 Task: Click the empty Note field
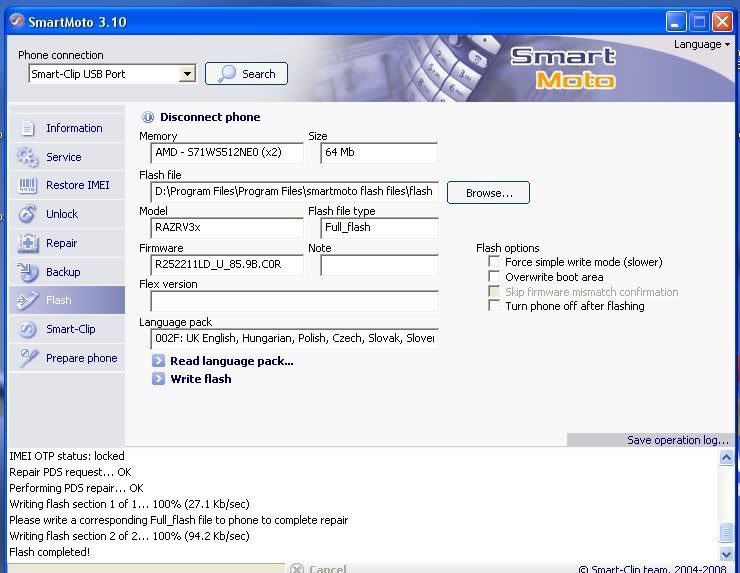click(379, 265)
